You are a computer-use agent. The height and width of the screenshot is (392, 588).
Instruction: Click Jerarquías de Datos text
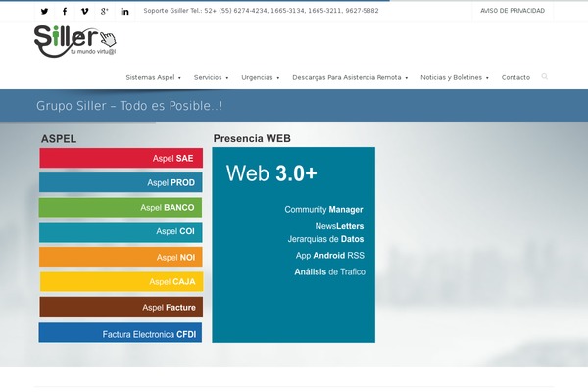pos(326,239)
